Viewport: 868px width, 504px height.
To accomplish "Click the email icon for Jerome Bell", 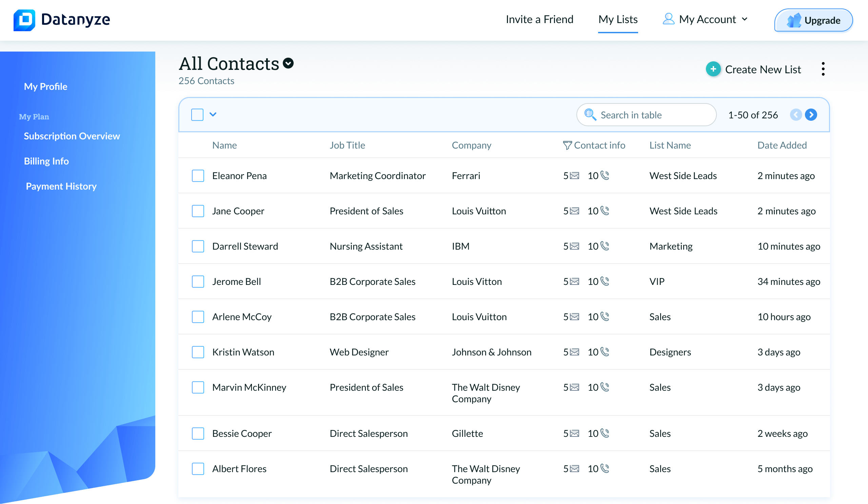I will coord(574,282).
